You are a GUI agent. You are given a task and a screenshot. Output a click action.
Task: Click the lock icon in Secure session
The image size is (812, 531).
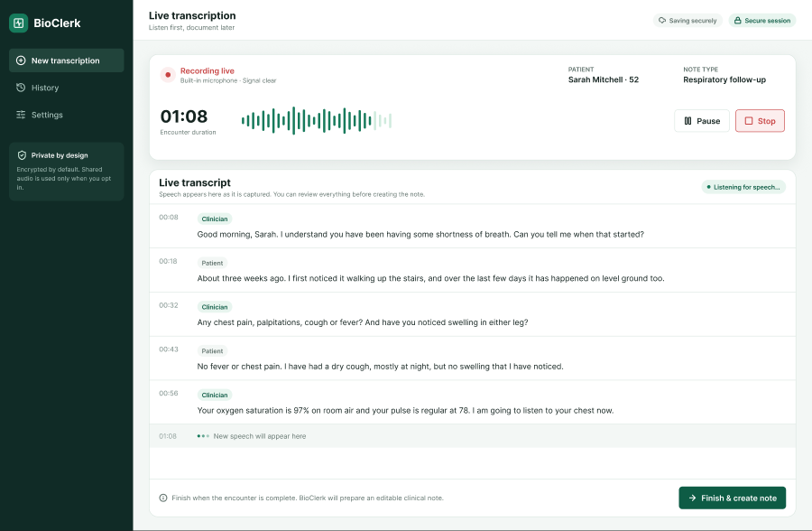(x=737, y=21)
